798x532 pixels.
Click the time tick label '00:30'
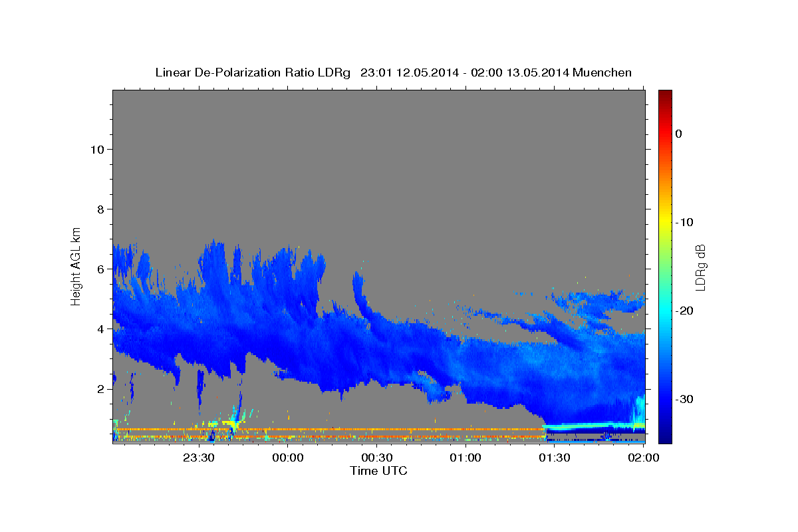coord(377,458)
